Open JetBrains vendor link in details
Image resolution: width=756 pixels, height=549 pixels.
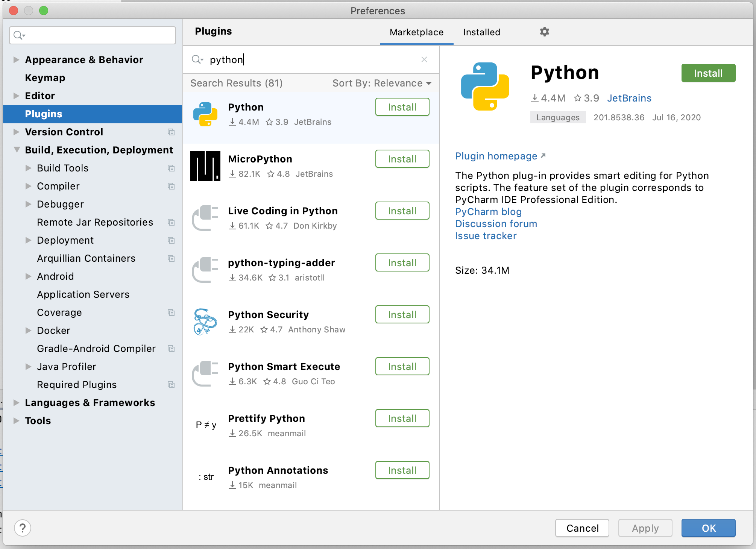(x=629, y=98)
